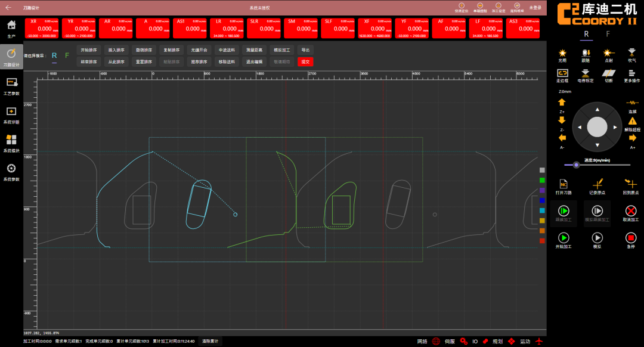Pick the green color swatch
644x347 pixels.
click(542, 180)
